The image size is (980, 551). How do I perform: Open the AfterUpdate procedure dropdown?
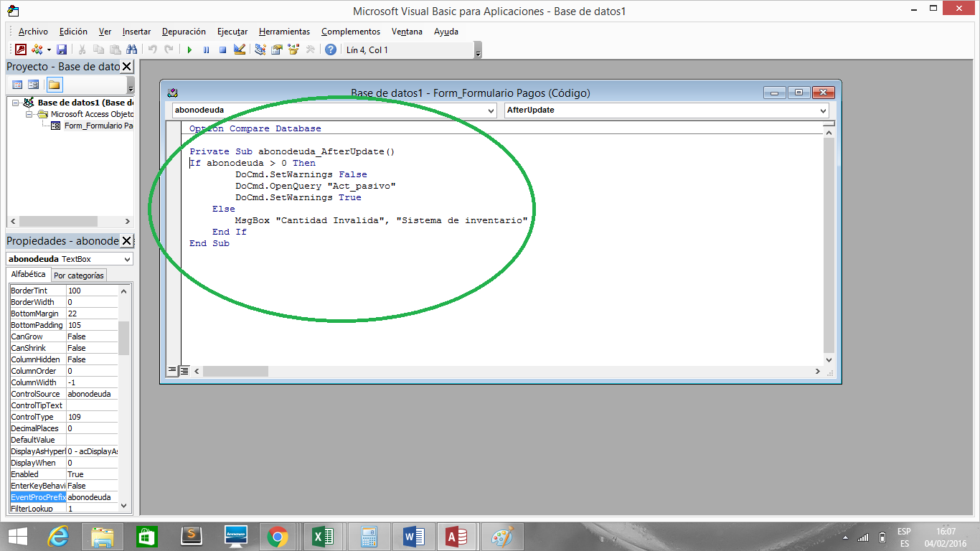[x=823, y=110]
